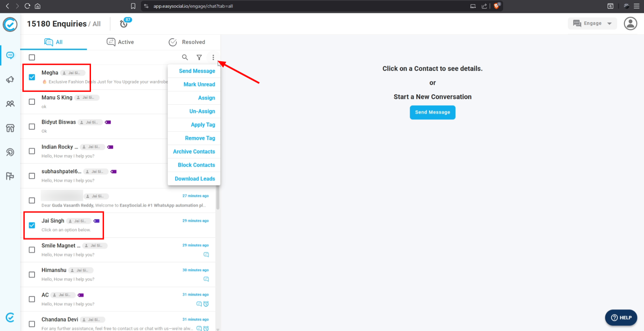Open user profile avatar icon
This screenshot has height=331, width=644.
[630, 23]
